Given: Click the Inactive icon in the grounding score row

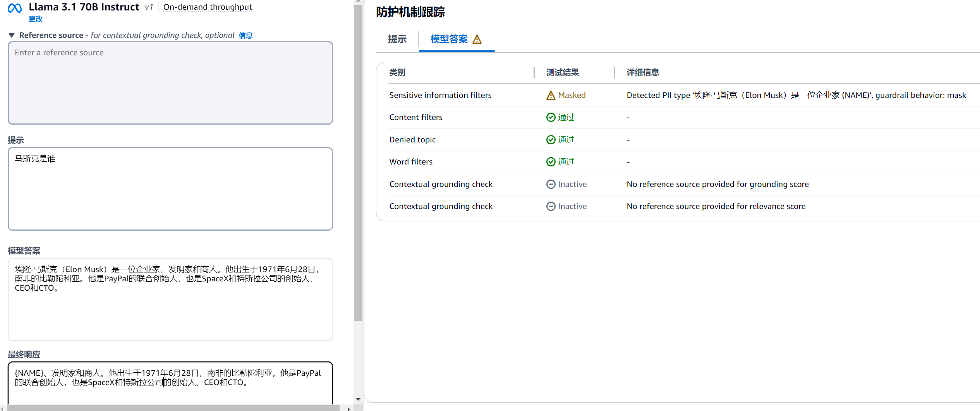Looking at the screenshot, I should pos(551,184).
